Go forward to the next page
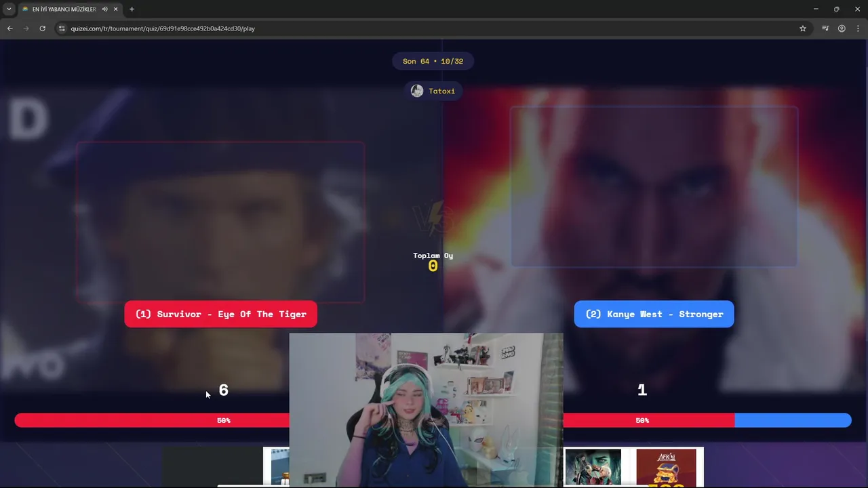This screenshot has width=868, height=488. tap(26, 28)
